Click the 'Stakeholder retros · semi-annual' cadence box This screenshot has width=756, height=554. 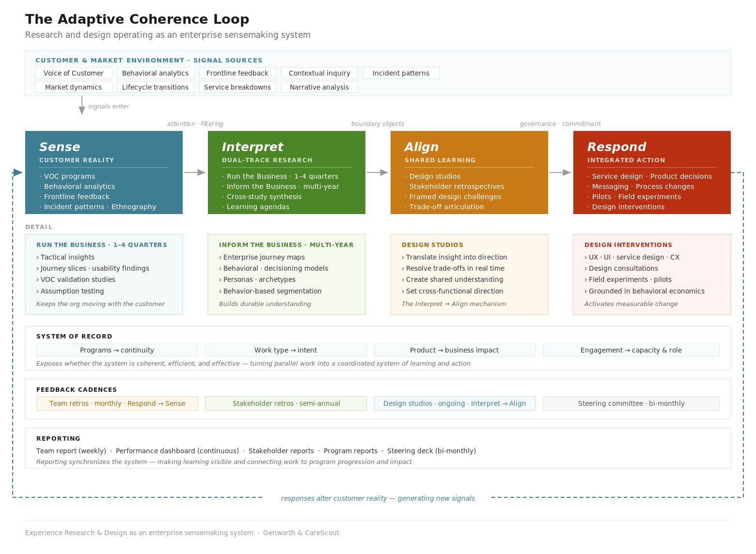pos(286,403)
